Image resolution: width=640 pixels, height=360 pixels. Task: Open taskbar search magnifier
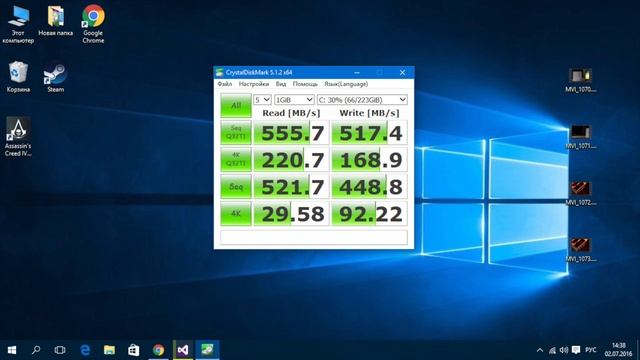(36, 350)
